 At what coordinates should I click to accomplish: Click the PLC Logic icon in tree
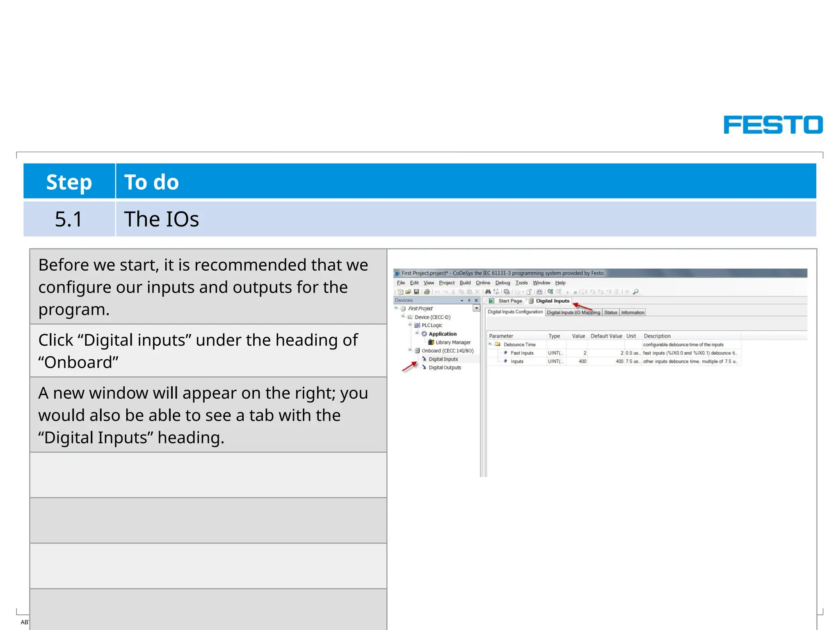coord(417,325)
